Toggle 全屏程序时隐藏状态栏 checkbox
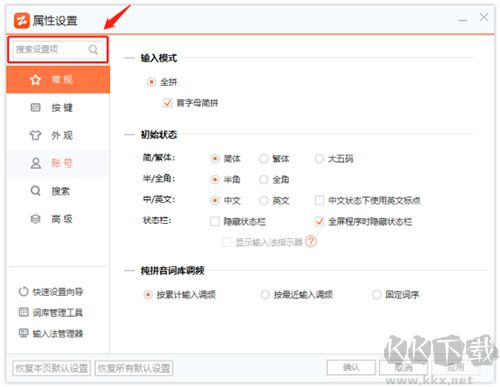The image size is (500, 387). pyautogui.click(x=319, y=221)
